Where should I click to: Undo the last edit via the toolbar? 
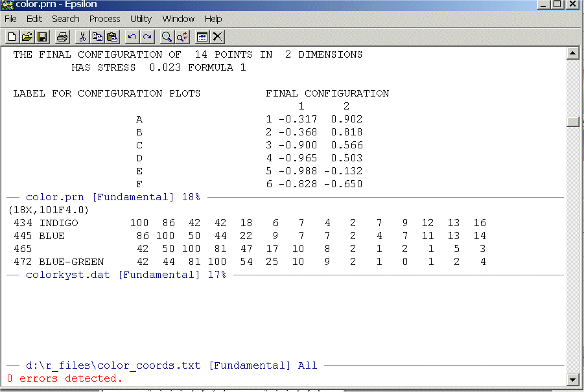tap(132, 37)
